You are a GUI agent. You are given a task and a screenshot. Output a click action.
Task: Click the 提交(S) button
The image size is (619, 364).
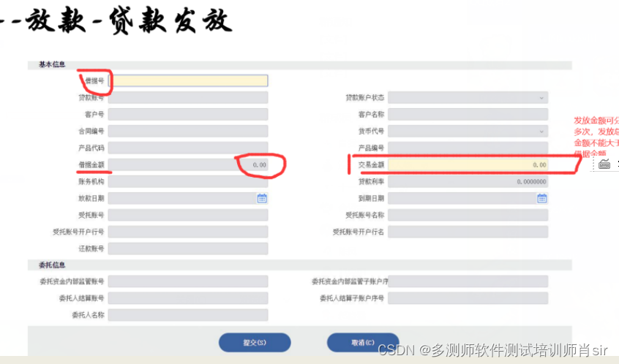pyautogui.click(x=255, y=342)
